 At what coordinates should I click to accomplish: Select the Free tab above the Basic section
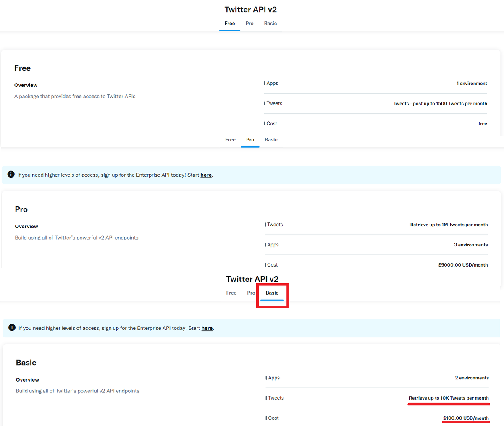[x=231, y=293]
